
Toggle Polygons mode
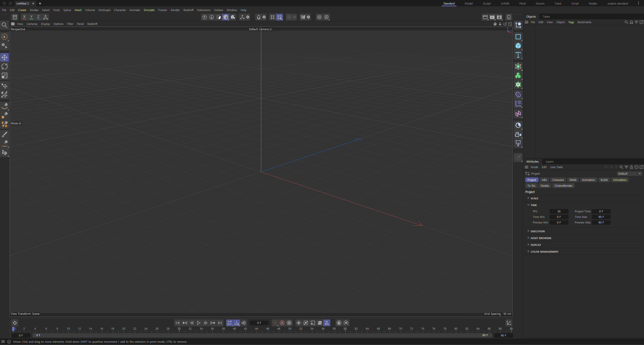point(219,17)
